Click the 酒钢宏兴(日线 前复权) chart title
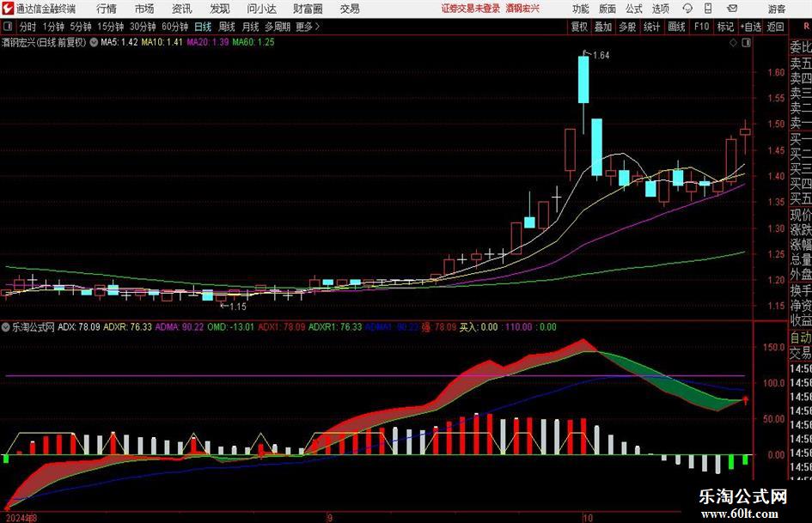Screen dimensions: 812x523 coord(44,42)
